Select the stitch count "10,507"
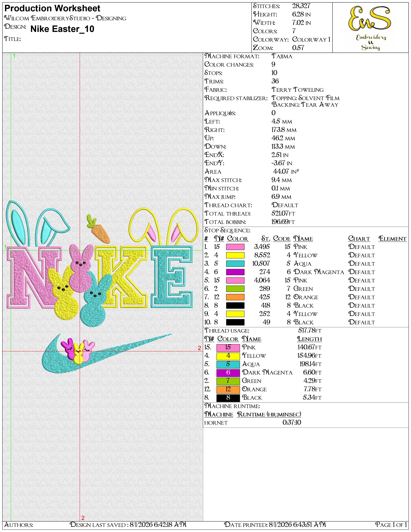Viewport: 411px width, 532px height. tap(261, 264)
